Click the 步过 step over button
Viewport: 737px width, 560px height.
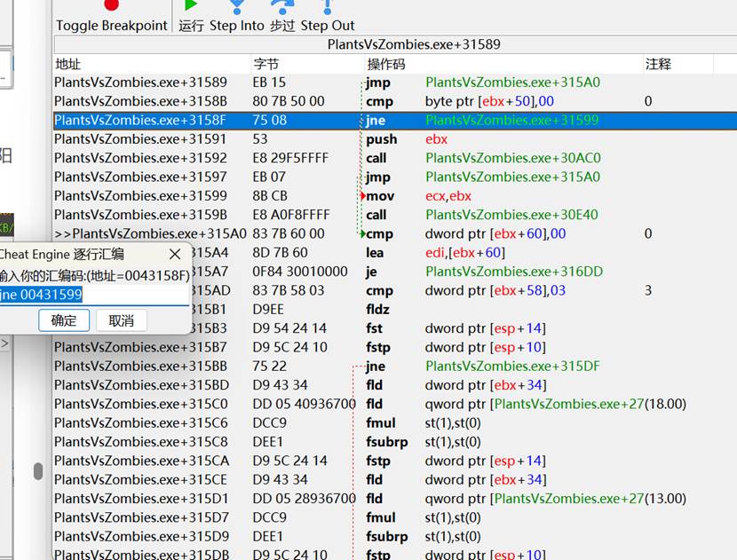tap(282, 17)
